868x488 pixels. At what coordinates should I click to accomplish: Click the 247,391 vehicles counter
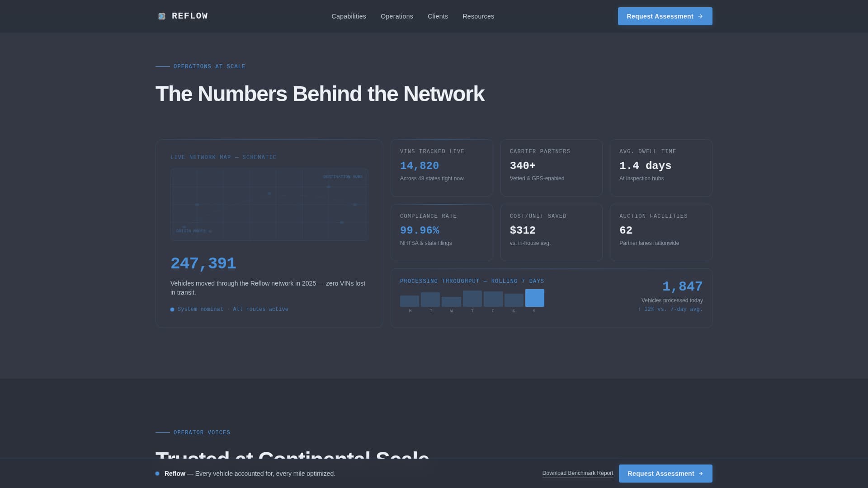pos(203,263)
